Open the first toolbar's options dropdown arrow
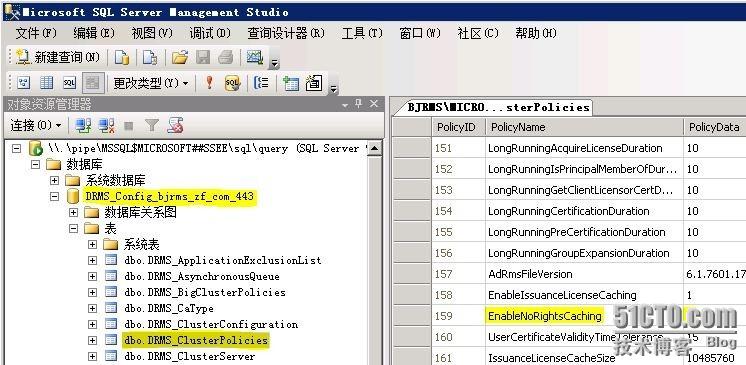The width and height of the screenshot is (746, 365). click(275, 63)
